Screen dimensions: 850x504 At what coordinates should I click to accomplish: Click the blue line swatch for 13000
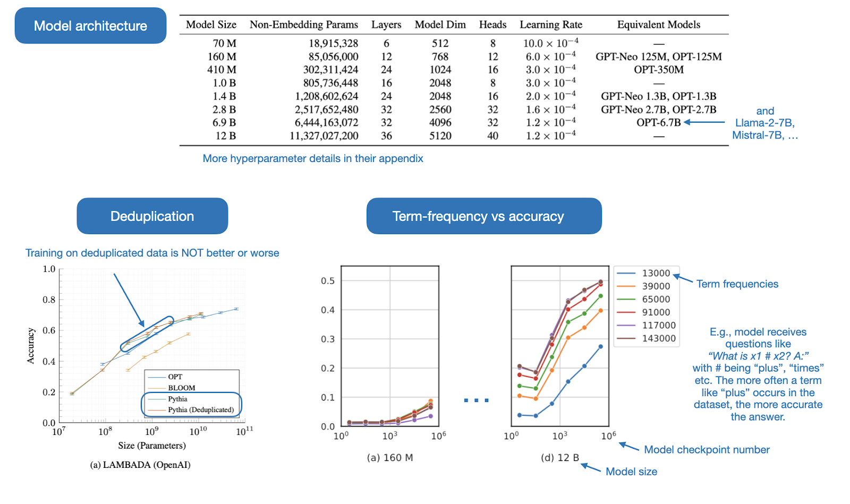coord(626,273)
